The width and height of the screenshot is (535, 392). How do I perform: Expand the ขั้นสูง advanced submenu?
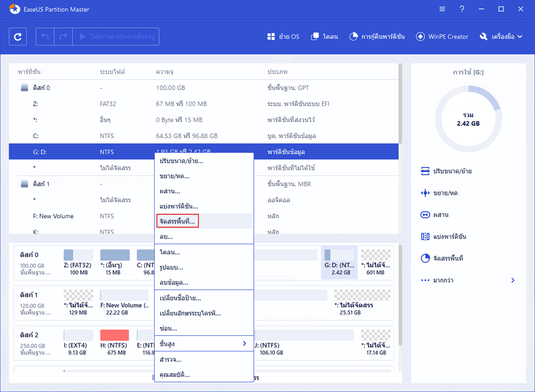point(204,343)
